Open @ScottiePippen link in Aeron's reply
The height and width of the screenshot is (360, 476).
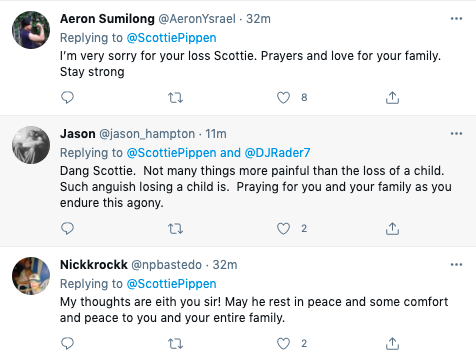171,38
